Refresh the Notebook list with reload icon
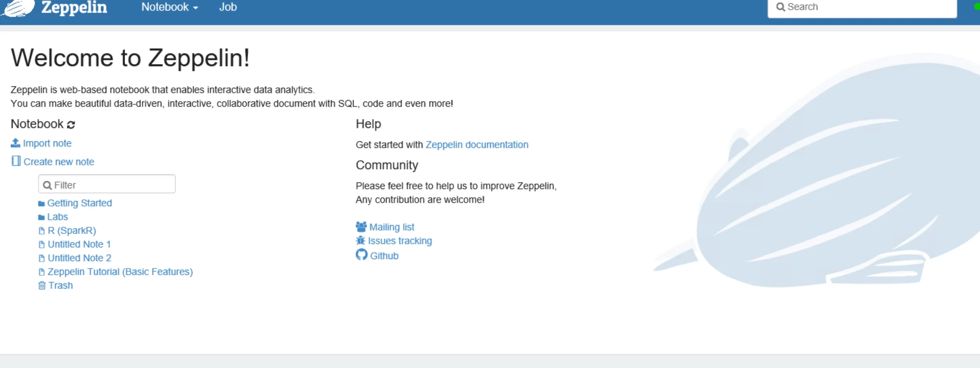The width and height of the screenshot is (980, 368). pyautogui.click(x=71, y=125)
